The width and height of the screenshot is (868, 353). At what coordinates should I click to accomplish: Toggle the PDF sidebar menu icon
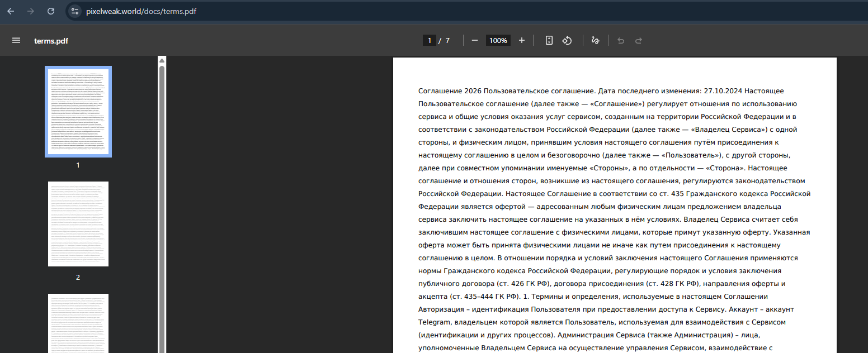click(16, 40)
